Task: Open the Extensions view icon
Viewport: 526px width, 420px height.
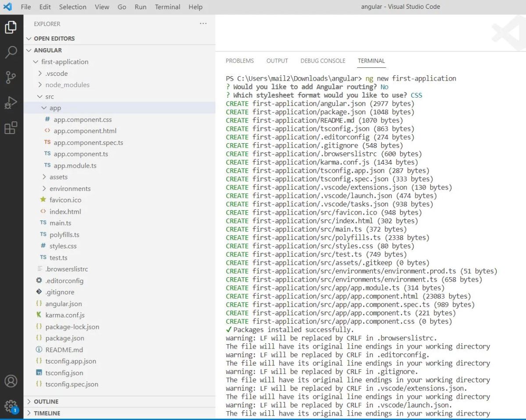Action: tap(11, 128)
